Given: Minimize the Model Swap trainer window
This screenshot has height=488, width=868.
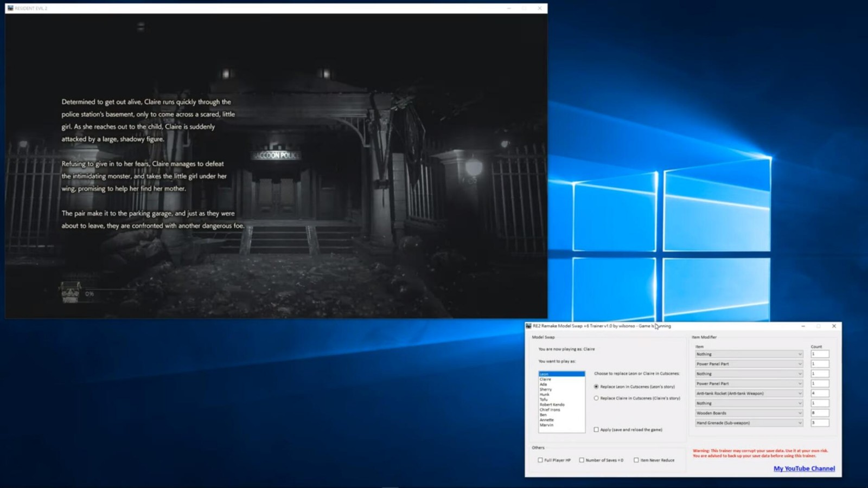Looking at the screenshot, I should (x=803, y=326).
